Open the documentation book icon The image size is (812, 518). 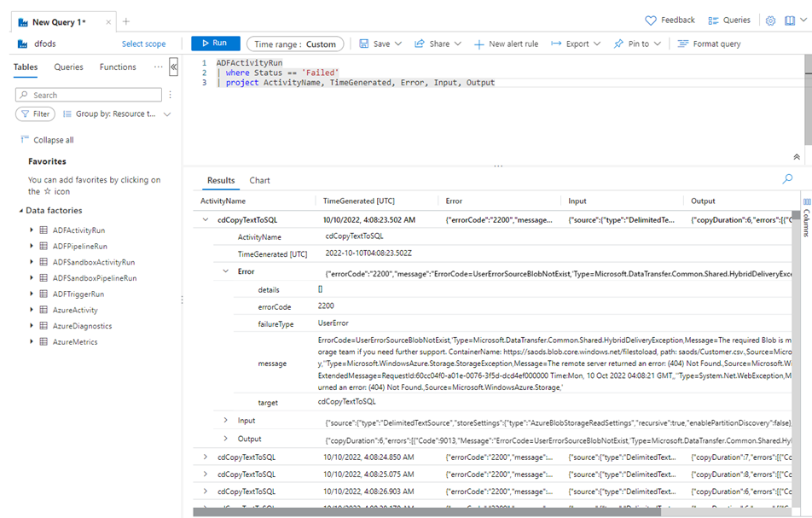[x=790, y=20]
